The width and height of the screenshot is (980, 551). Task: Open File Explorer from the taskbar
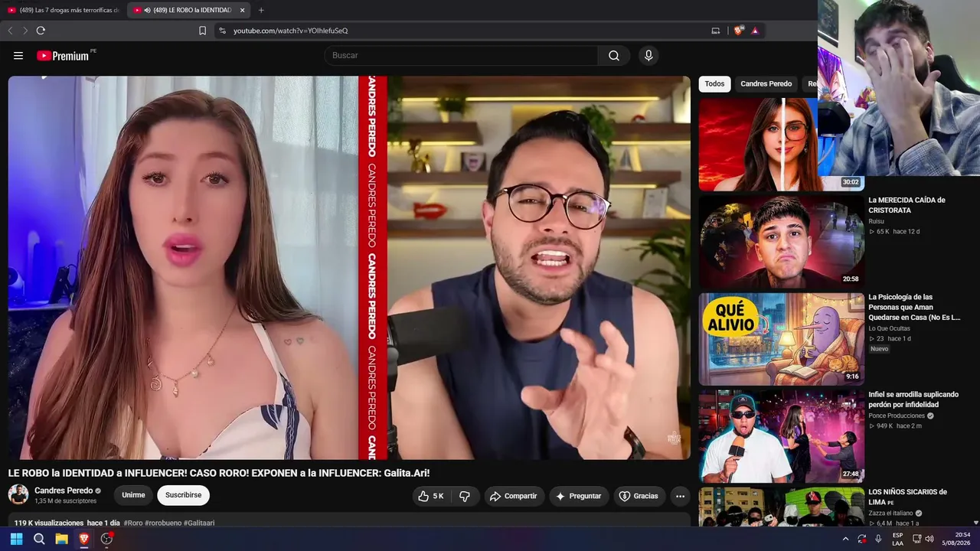61,539
